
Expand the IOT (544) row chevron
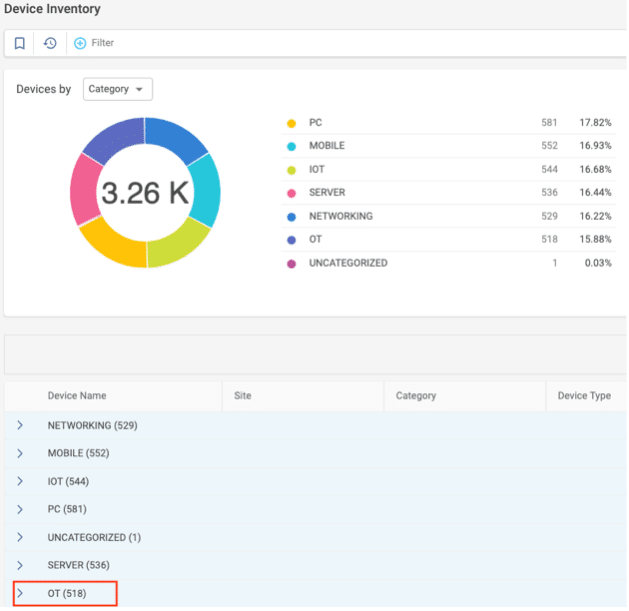[x=20, y=481]
